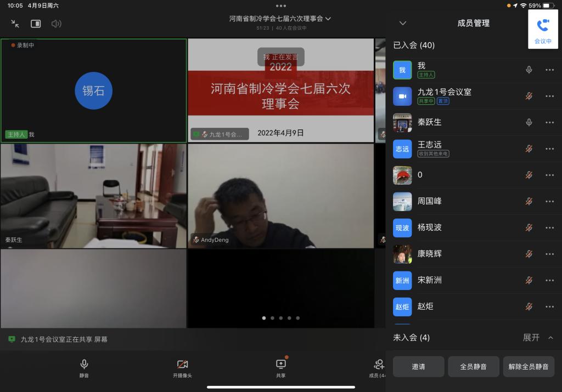Screen dimensions: 562x392
Task: Open the 共享 screen share button
Action: [280, 367]
